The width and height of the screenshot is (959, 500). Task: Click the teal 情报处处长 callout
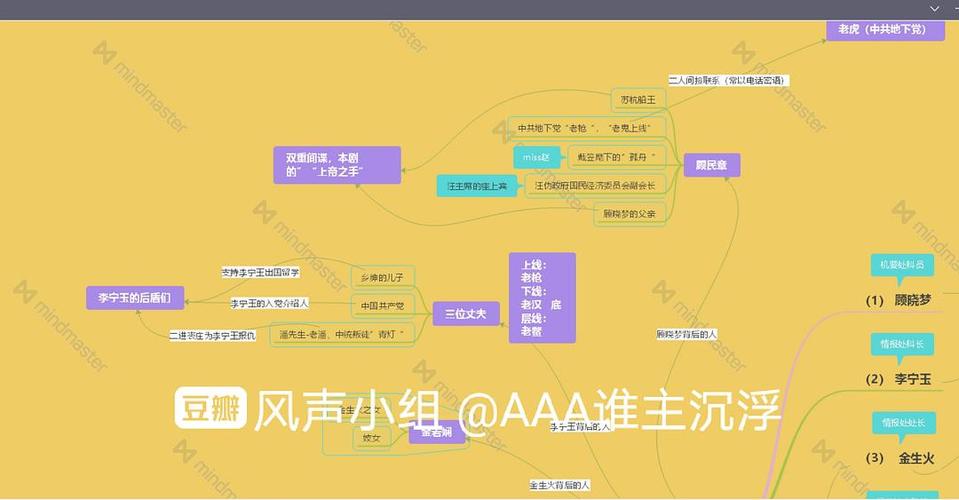[x=903, y=423]
